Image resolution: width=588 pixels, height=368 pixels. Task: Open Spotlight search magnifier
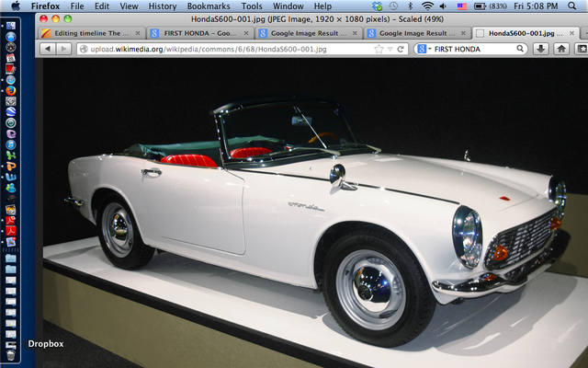571,6
